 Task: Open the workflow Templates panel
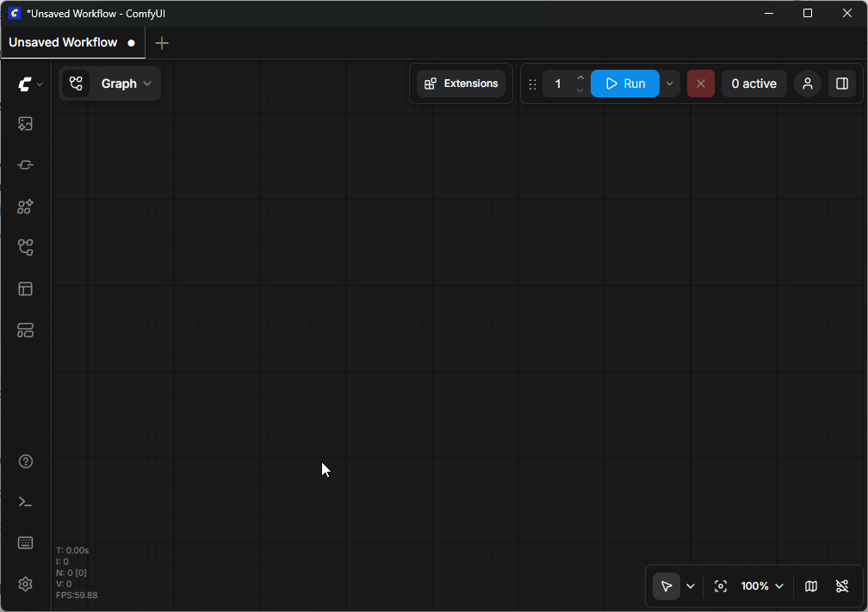[x=25, y=288]
